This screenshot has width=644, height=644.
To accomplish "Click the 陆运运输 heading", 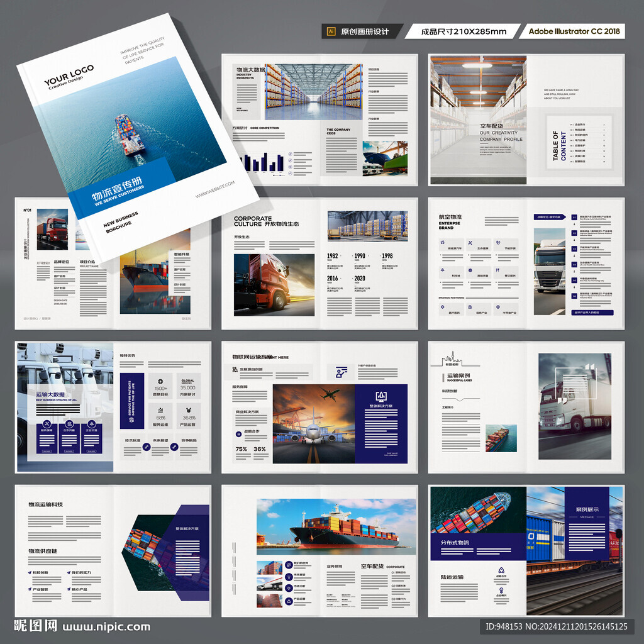I will [452, 577].
